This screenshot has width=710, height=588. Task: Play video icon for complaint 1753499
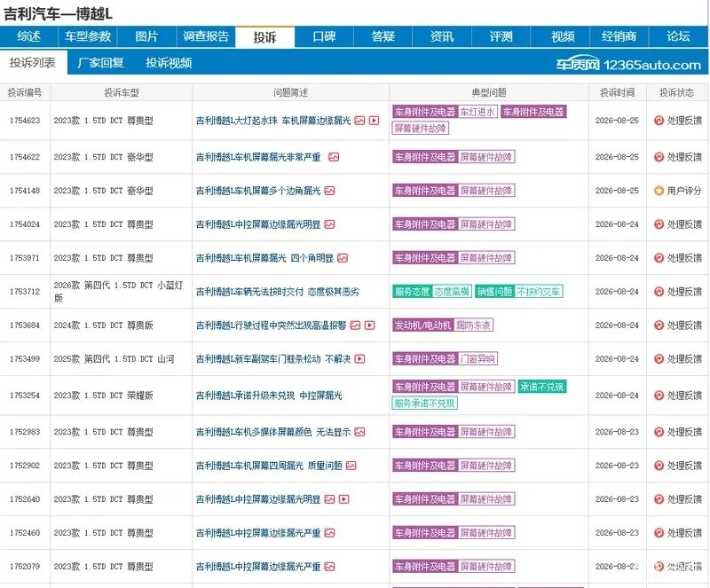tap(360, 359)
